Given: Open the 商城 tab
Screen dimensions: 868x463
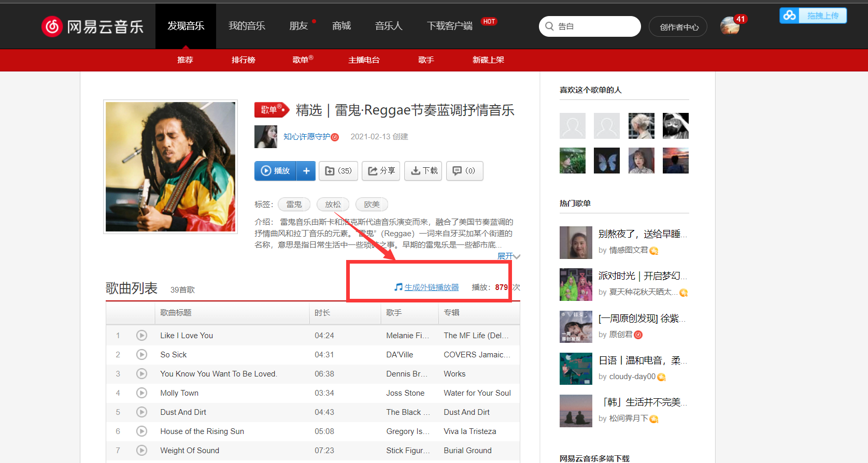Looking at the screenshot, I should pos(341,26).
